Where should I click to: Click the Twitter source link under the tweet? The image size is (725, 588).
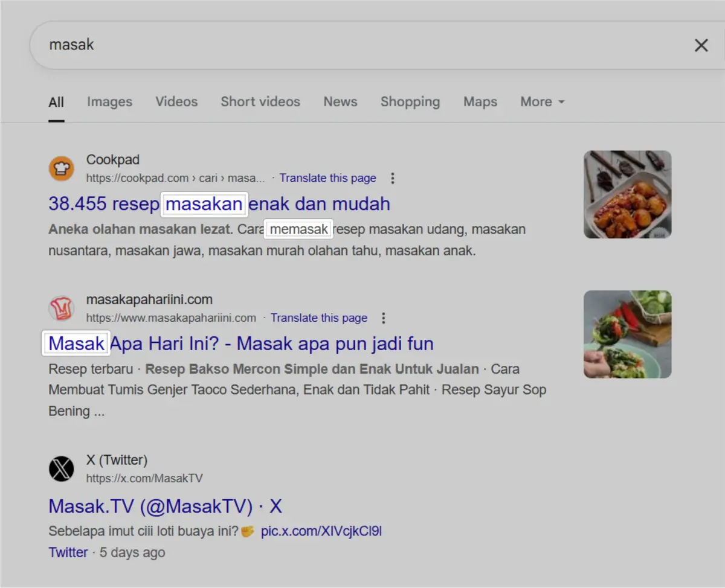[x=68, y=552]
